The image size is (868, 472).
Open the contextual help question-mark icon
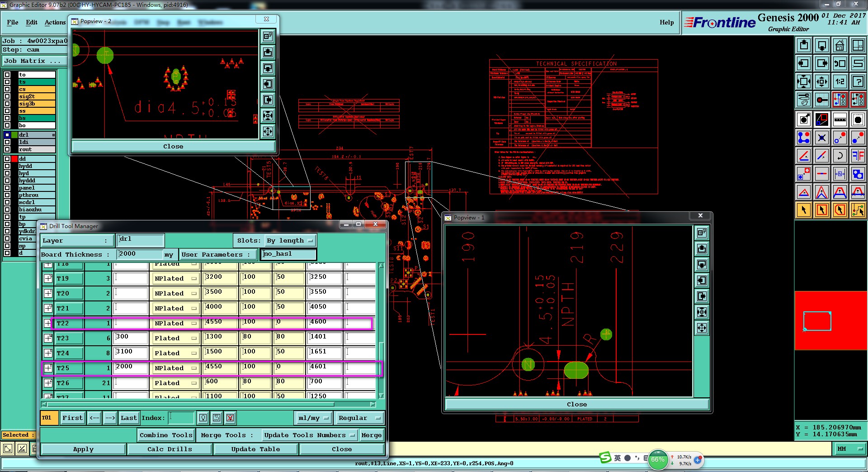(858, 81)
